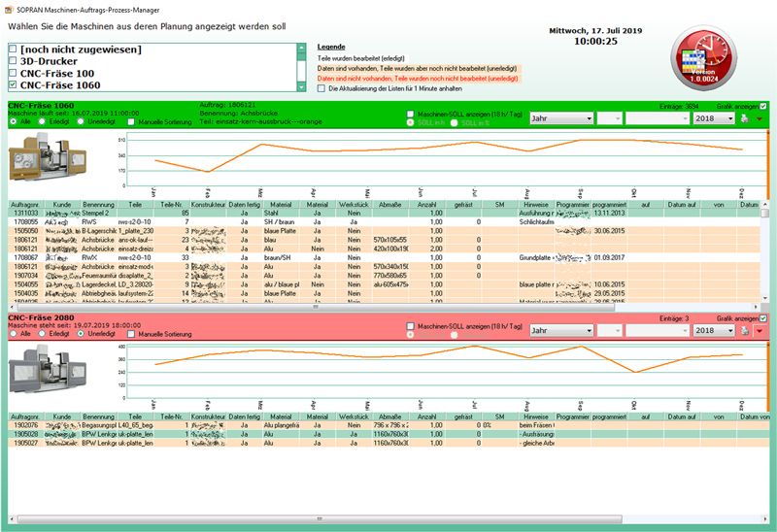This screenshot has height=532, width=777.
Task: Click machine list scroll-up arrow
Action: (301, 48)
